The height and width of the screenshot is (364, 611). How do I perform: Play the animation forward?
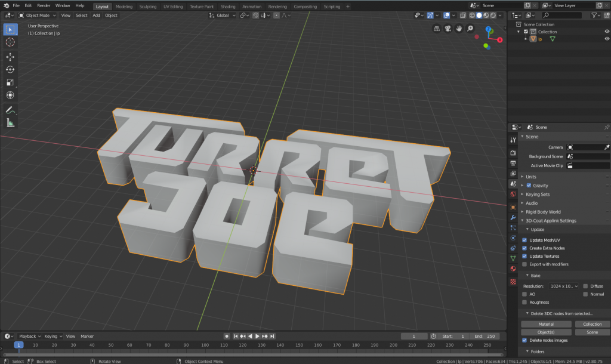257,337
